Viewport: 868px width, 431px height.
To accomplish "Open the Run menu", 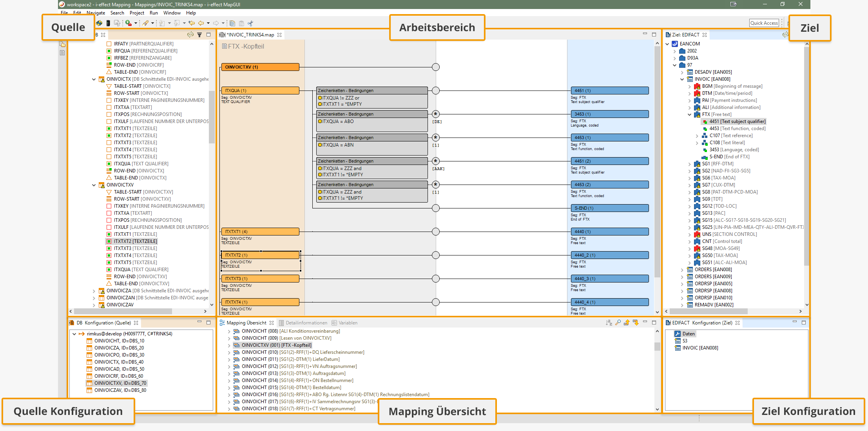I will tap(154, 13).
